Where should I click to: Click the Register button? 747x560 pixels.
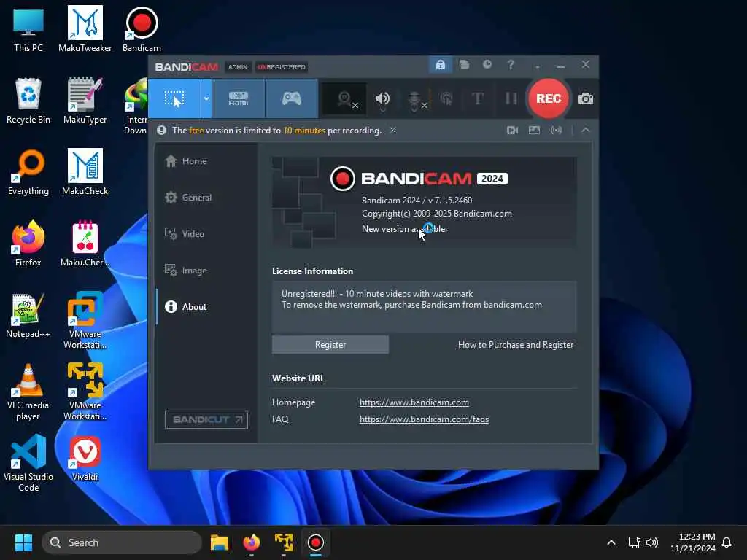coord(330,345)
